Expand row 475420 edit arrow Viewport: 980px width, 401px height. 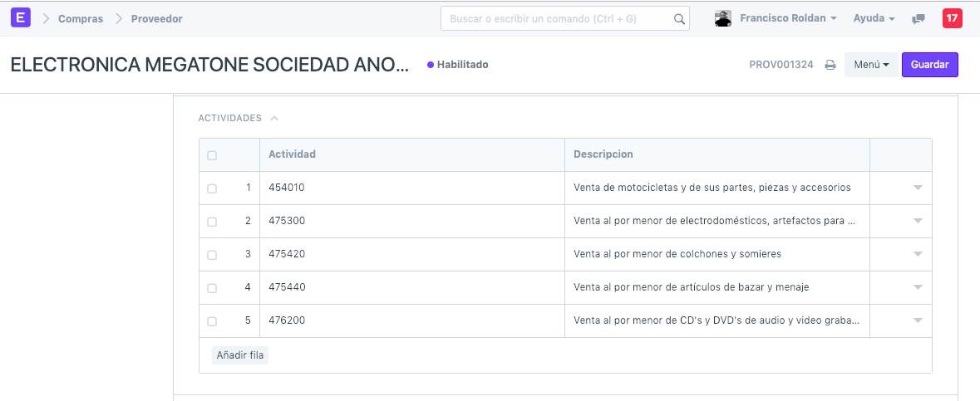[x=918, y=253]
